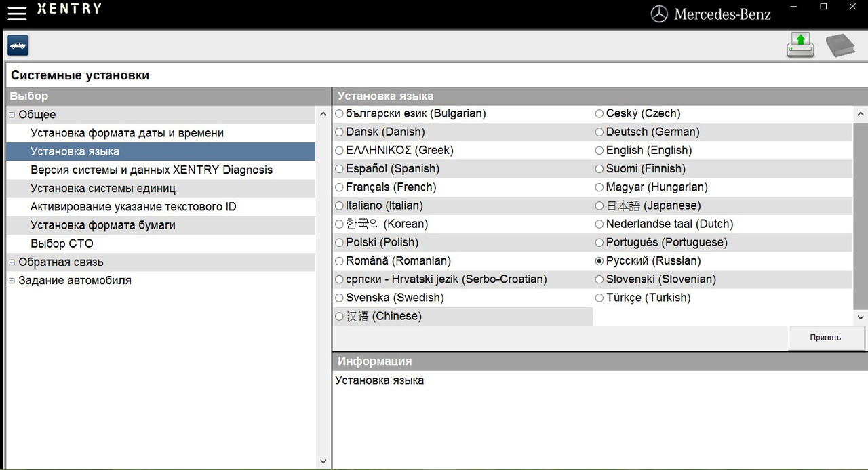
Task: Click language list scroll down arrow
Action: pyautogui.click(x=861, y=317)
